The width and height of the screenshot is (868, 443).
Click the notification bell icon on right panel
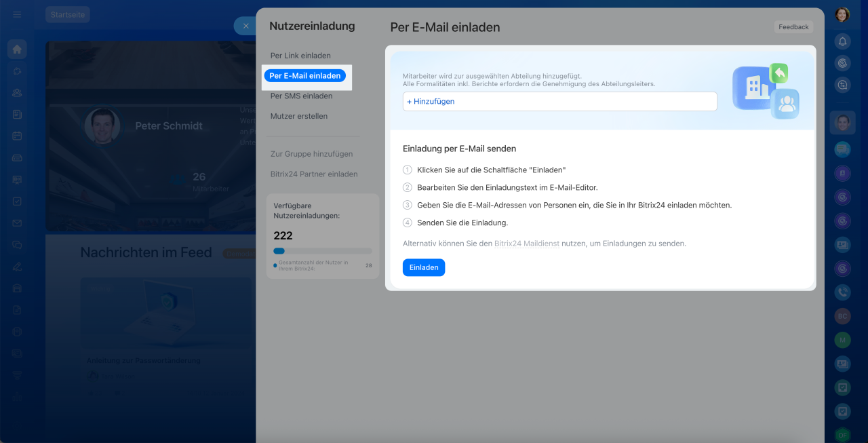(x=842, y=42)
